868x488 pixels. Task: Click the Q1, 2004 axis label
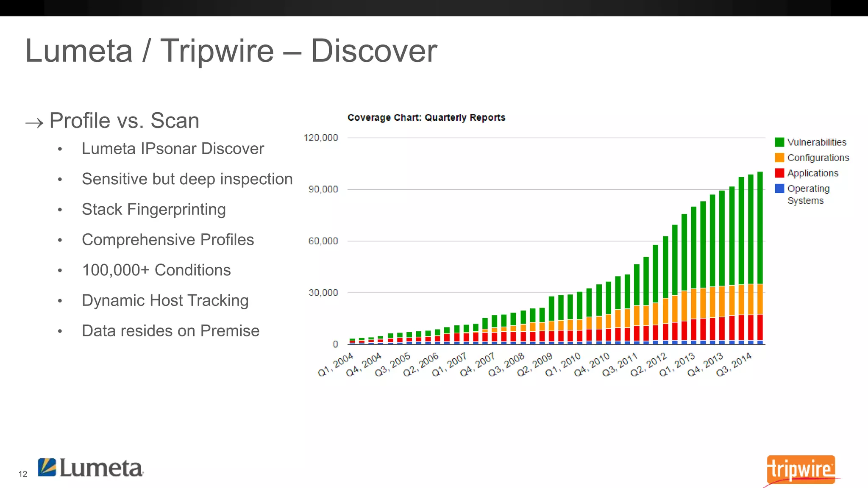coord(336,364)
